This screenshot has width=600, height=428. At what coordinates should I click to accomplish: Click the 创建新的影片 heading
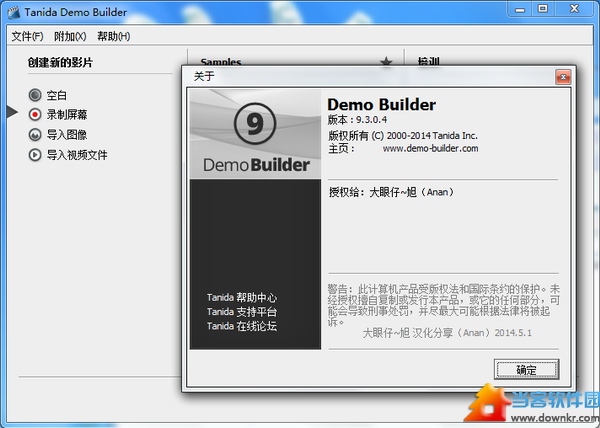click(60, 62)
